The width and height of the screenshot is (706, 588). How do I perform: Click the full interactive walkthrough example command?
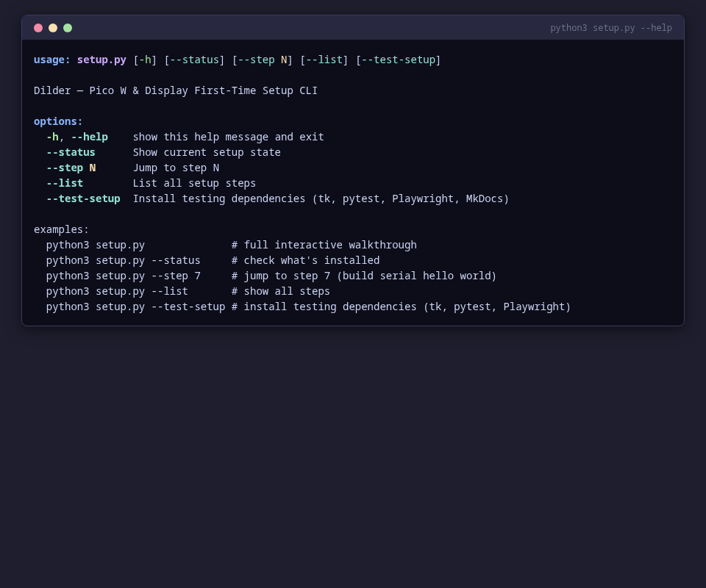tap(95, 245)
